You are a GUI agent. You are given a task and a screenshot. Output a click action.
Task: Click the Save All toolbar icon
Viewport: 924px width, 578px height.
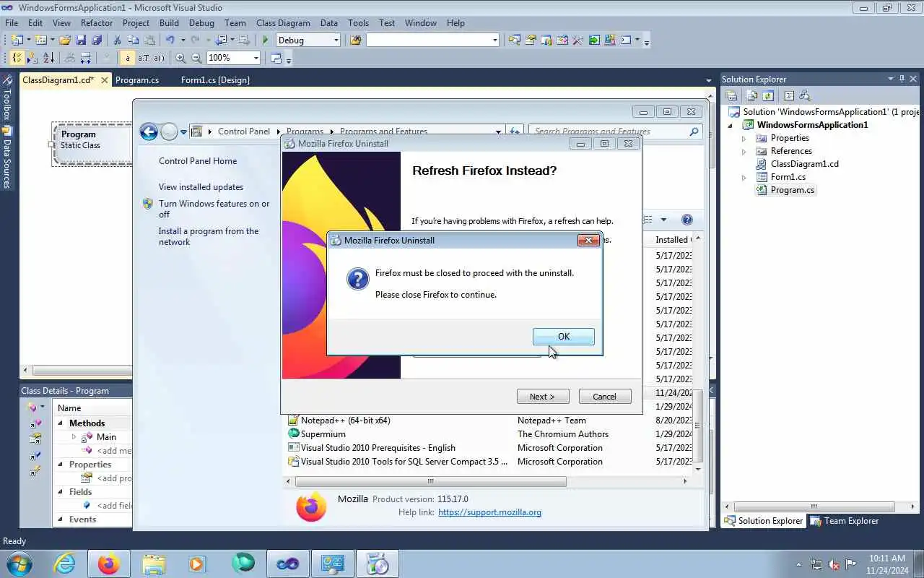tap(97, 40)
